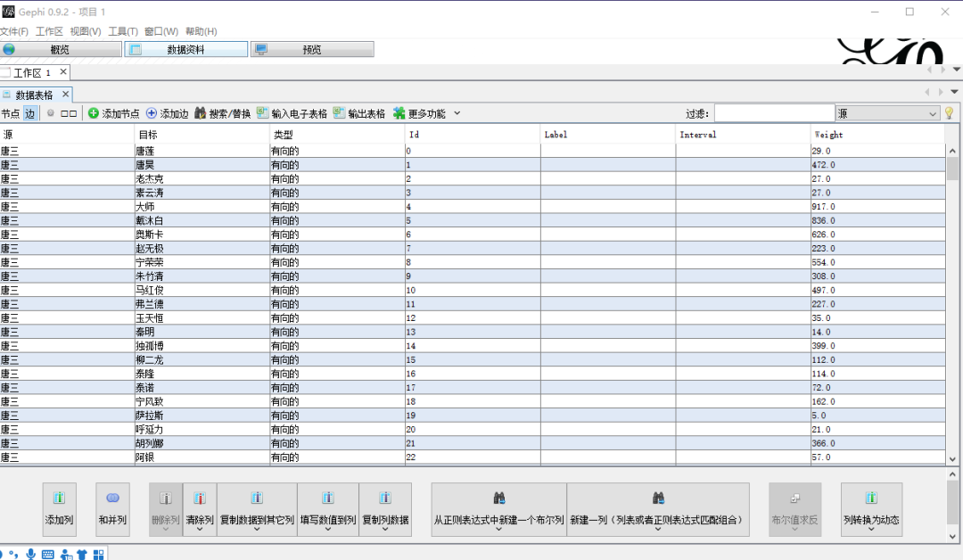
Task: Click the table scrollbar up arrow
Action: click(x=952, y=151)
